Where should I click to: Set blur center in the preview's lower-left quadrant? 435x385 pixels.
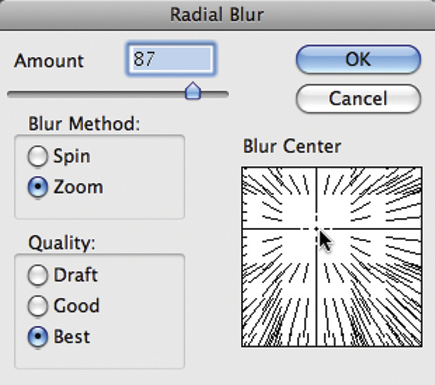pos(279,288)
